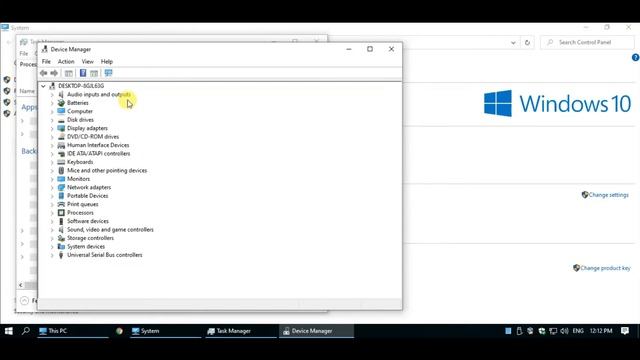This screenshot has height=360, width=640.
Task: Open the Action menu
Action: coord(66,62)
